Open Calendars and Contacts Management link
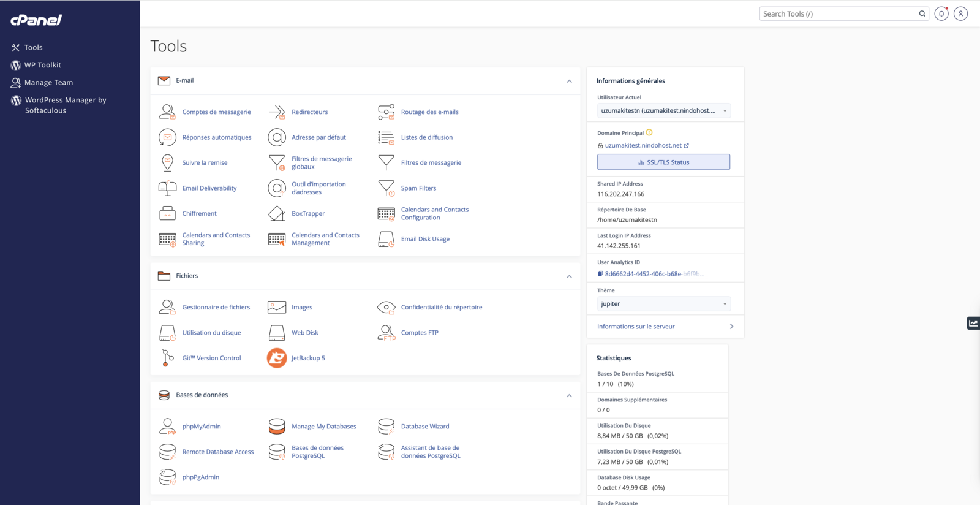Viewport: 980px width, 505px height. (325, 239)
